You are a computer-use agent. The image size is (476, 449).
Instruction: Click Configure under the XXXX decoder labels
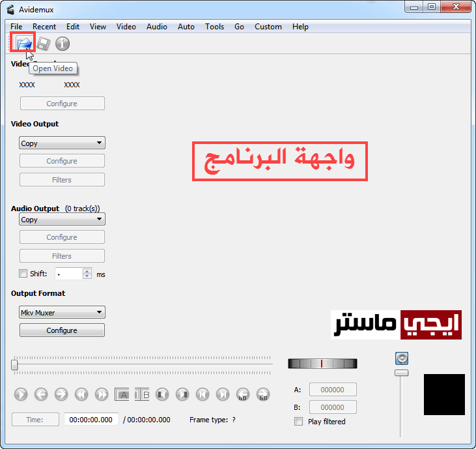[x=63, y=104]
